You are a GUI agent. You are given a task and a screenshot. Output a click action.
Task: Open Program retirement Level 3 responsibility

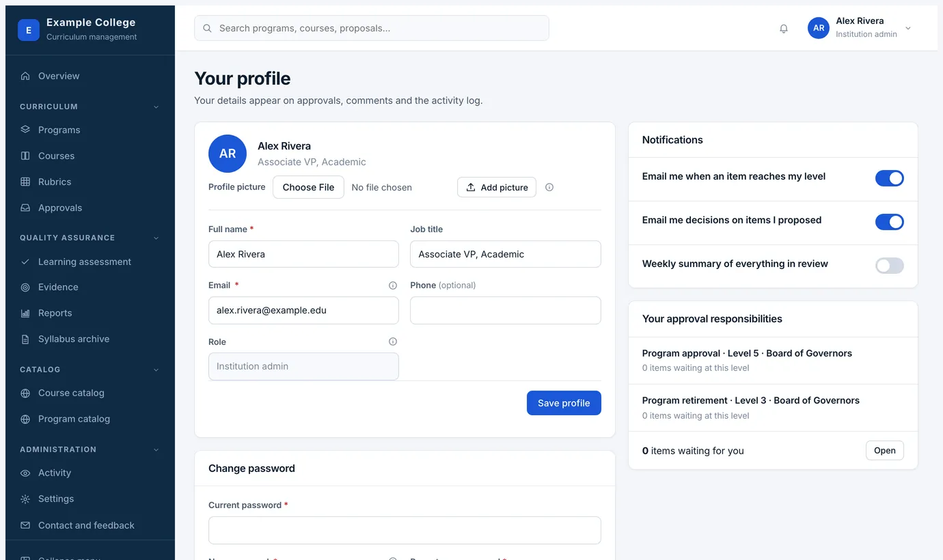pos(773,408)
